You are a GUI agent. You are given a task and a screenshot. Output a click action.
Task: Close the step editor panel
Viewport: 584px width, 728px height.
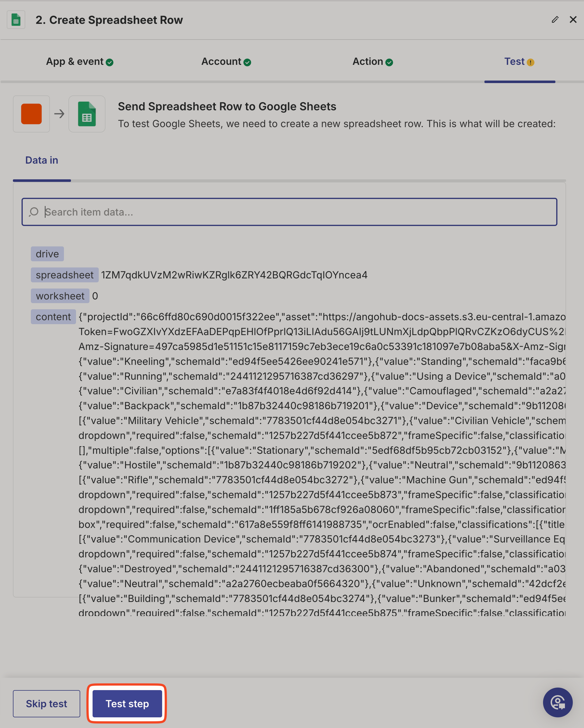[x=573, y=20]
